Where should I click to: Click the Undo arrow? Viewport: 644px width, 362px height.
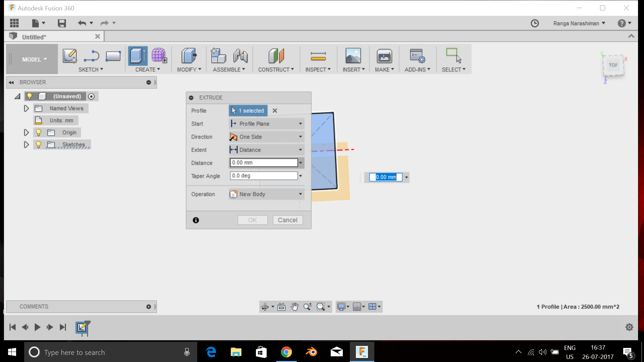pos(82,23)
